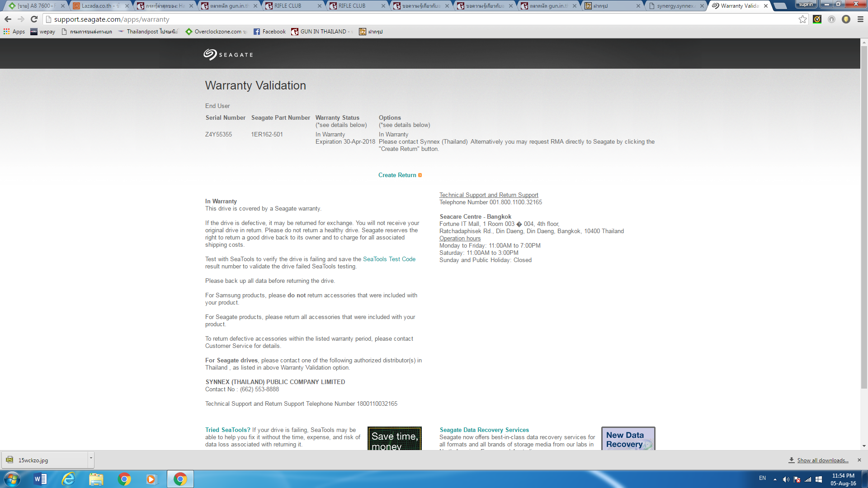Click Show all downloads link
The image size is (868, 488).
point(822,460)
